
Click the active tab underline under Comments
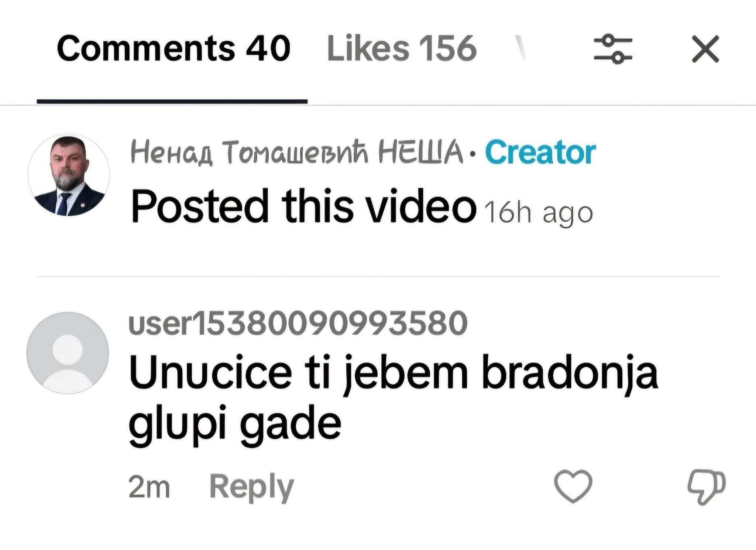[x=172, y=101]
